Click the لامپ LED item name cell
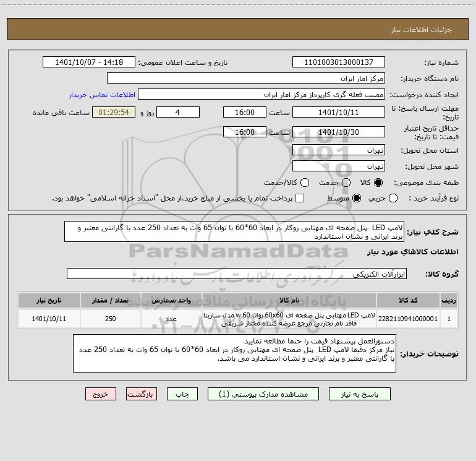 coord(289,319)
